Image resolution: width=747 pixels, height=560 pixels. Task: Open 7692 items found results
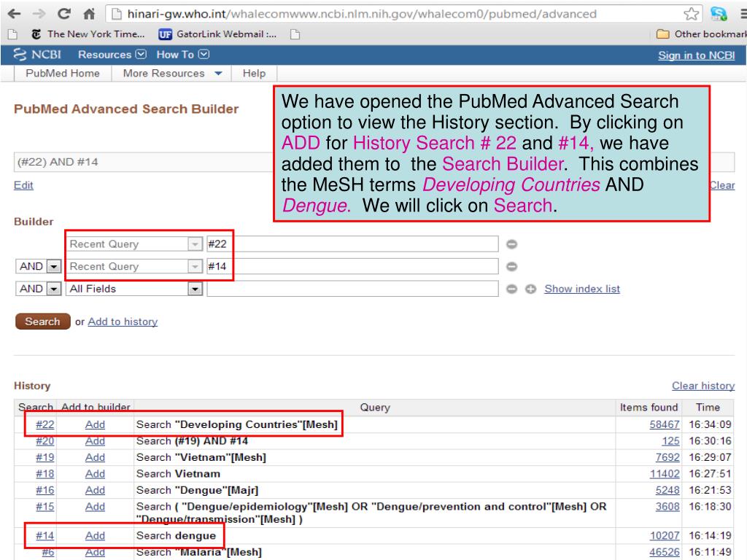click(x=667, y=458)
